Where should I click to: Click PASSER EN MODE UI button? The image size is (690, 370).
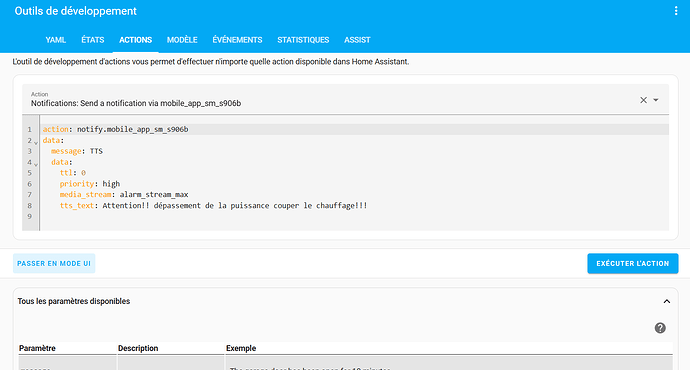coord(54,264)
